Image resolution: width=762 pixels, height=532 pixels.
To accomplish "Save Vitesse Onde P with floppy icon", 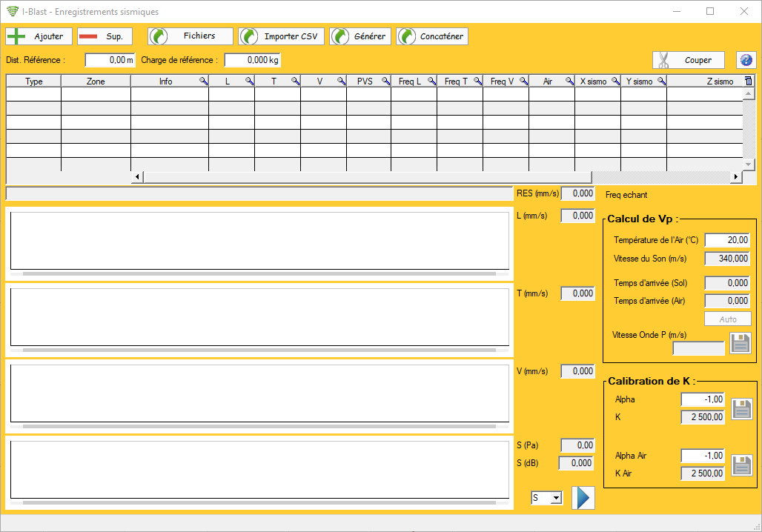I will [x=741, y=343].
